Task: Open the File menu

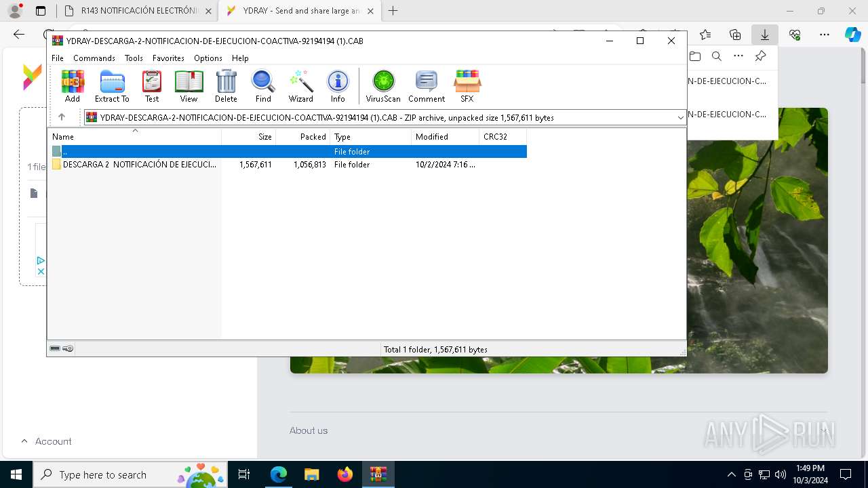Action: (x=58, y=58)
